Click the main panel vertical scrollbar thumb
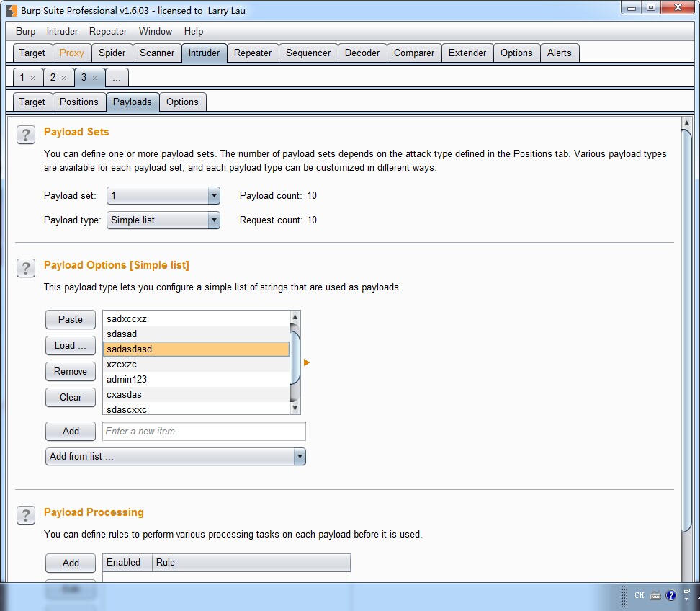The height and width of the screenshot is (611, 700). pyautogui.click(x=686, y=331)
